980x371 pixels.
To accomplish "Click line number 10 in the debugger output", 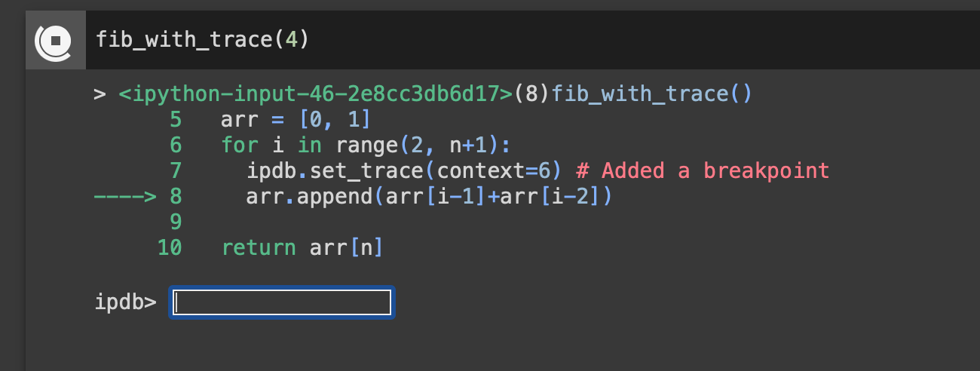I will pos(170,247).
